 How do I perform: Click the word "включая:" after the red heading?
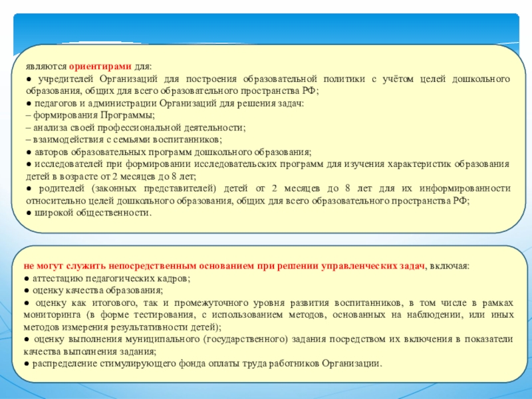450,266
